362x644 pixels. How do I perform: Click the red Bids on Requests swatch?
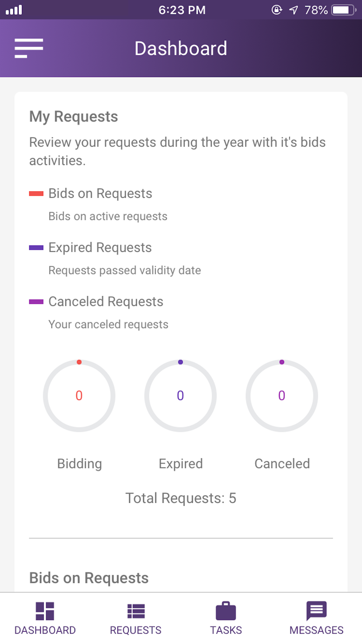(36, 194)
